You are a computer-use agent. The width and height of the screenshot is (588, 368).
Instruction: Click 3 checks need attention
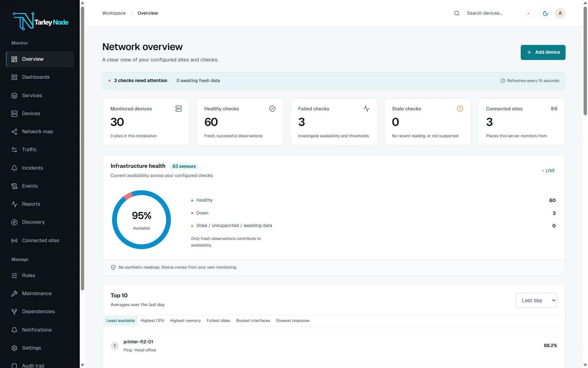[140, 80]
